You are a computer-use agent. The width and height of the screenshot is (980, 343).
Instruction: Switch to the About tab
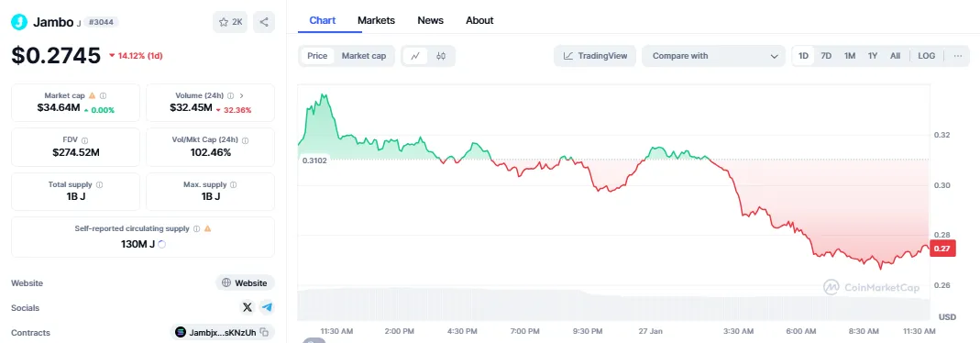479,20
